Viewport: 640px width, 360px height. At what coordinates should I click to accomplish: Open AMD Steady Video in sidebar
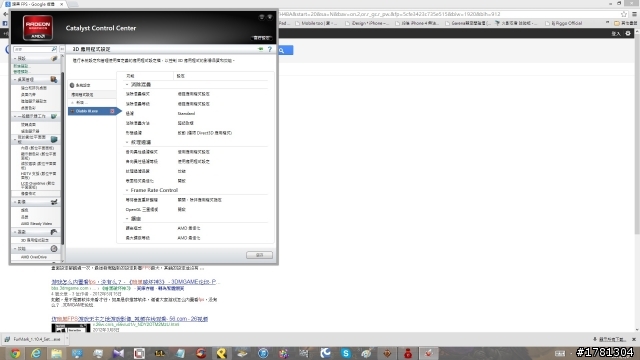point(36,224)
